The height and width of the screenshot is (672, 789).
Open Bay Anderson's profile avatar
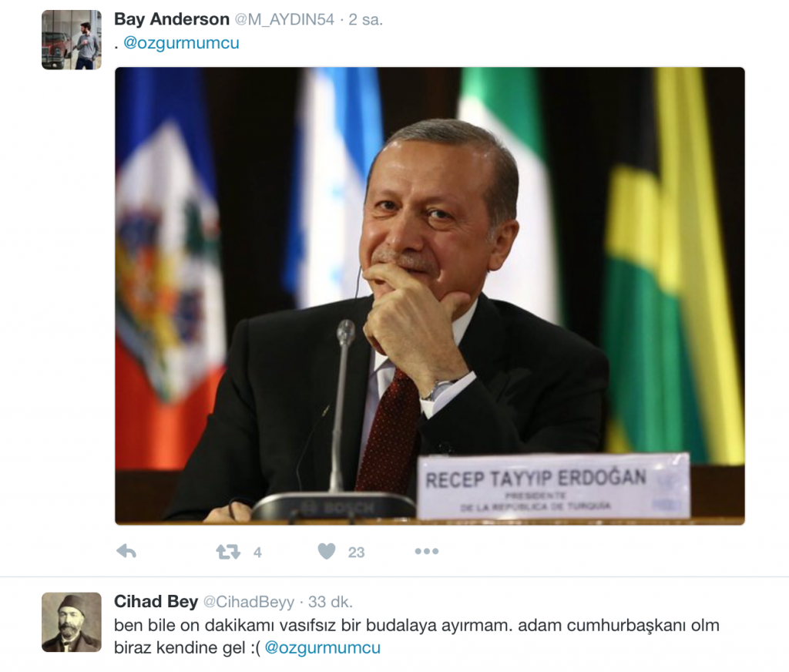(x=72, y=40)
